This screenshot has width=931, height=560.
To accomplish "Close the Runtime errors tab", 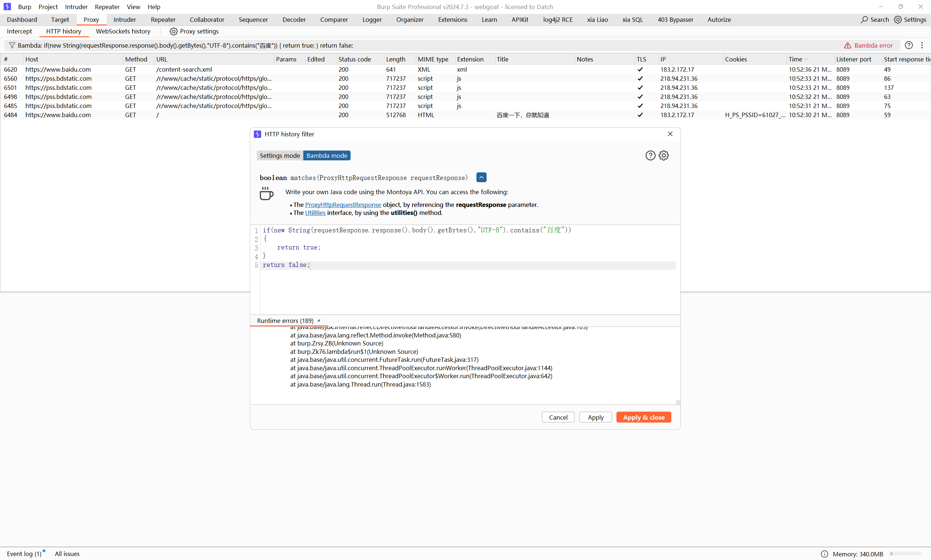I will click(x=319, y=321).
